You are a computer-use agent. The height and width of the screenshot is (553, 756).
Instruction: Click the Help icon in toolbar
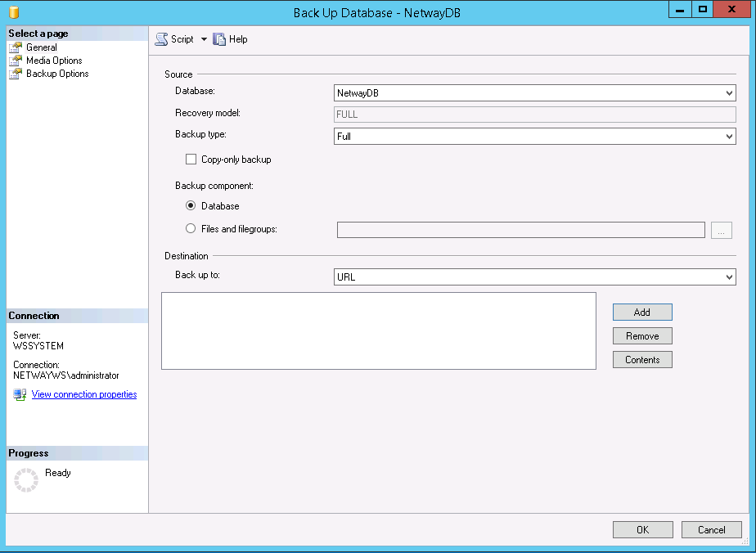(219, 39)
